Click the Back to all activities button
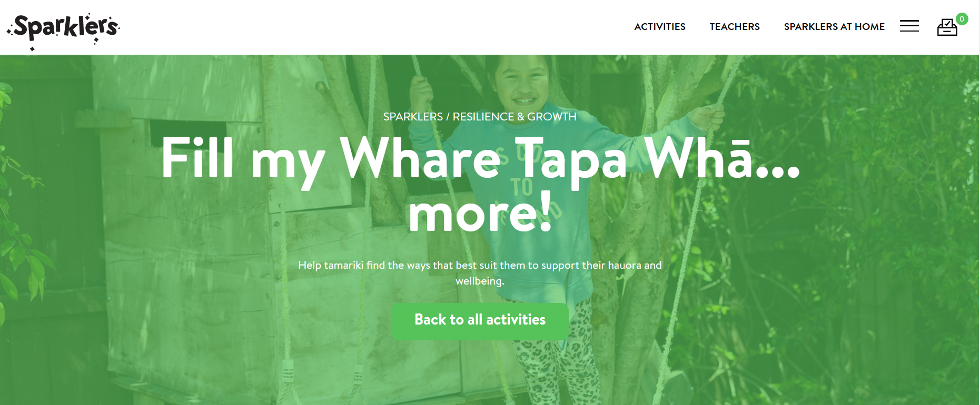 tap(480, 321)
